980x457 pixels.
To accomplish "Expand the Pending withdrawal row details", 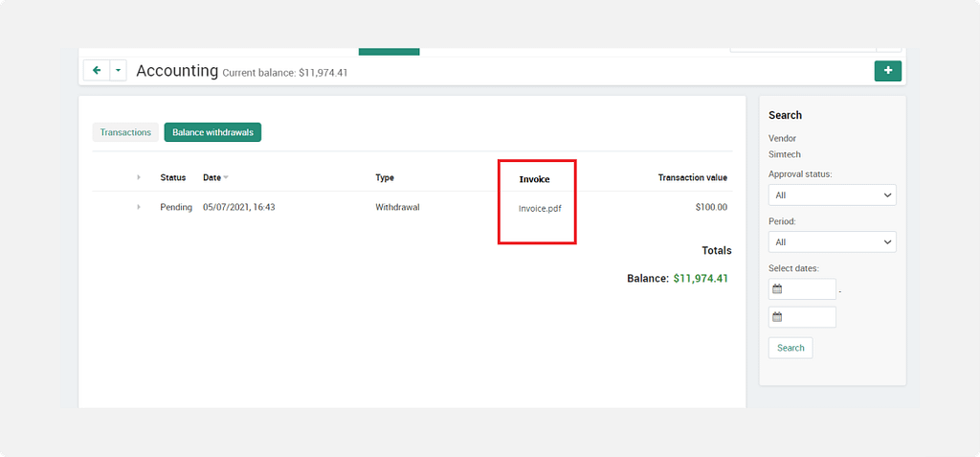I will 138,207.
